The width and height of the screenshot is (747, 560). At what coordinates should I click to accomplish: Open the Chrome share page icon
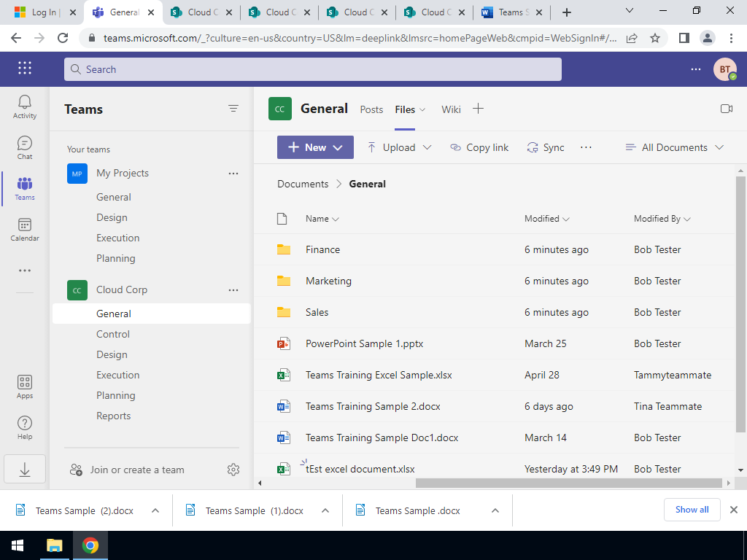click(632, 38)
